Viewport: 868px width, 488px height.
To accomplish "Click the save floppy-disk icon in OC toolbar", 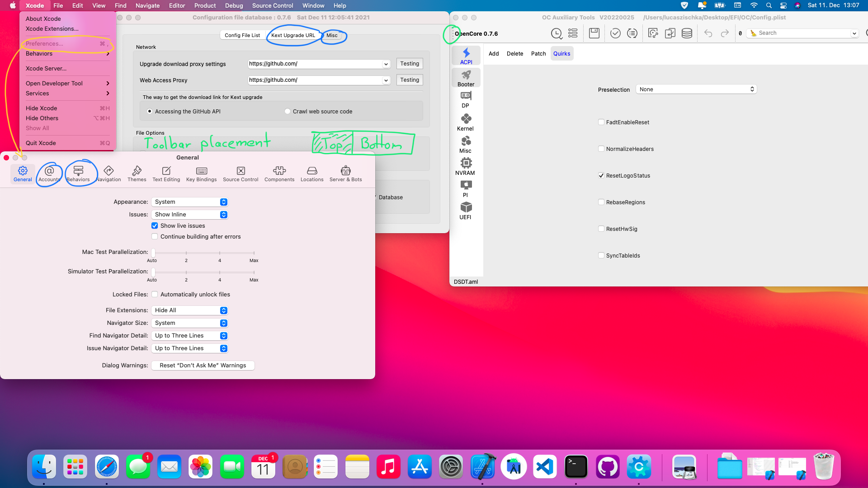I will [594, 33].
